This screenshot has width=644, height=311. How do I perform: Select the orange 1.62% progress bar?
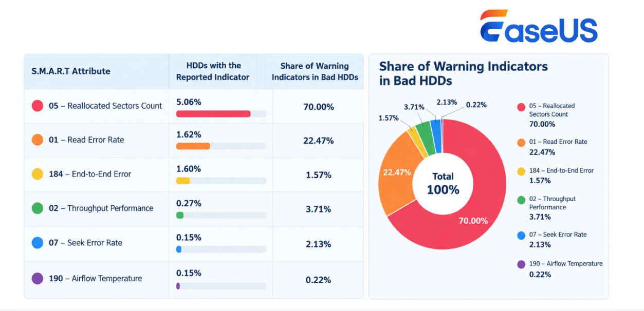(x=193, y=146)
